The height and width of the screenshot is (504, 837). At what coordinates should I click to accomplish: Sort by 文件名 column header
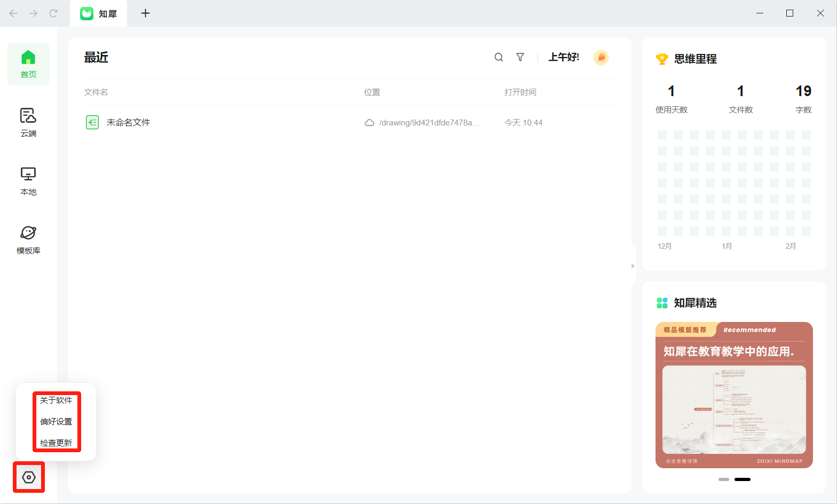96,92
